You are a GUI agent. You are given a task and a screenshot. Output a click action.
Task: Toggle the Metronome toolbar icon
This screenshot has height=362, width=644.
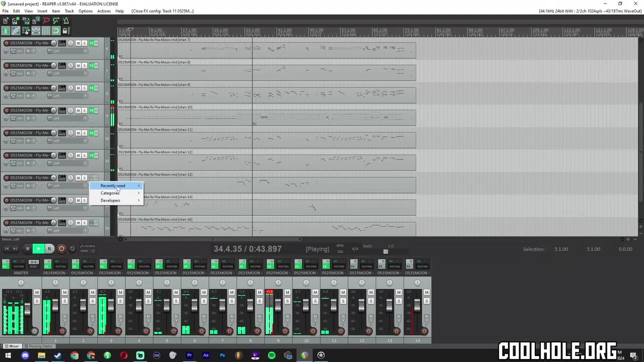tap(66, 21)
